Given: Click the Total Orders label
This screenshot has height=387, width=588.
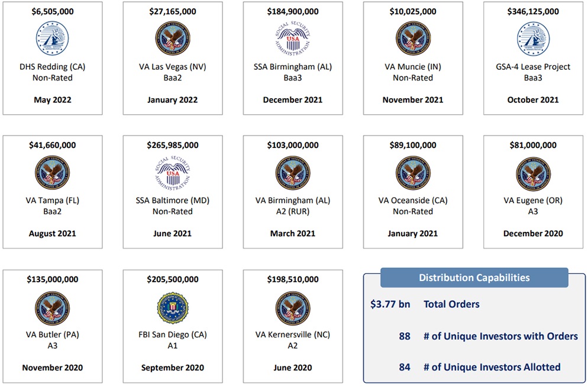Looking at the screenshot, I should (x=451, y=304).
